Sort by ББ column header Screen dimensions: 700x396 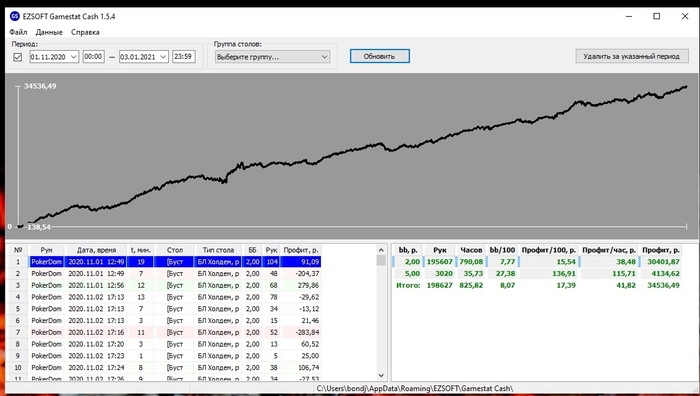(252, 250)
